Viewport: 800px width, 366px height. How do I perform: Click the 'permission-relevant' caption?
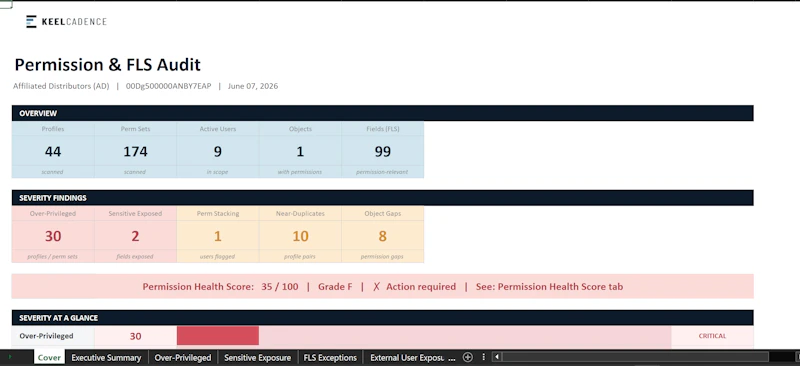pos(382,172)
